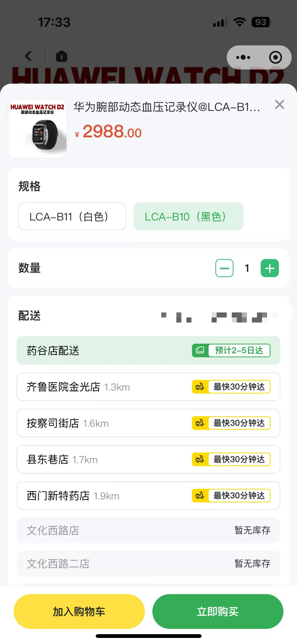The height and width of the screenshot is (644, 297).
Task: Decrease quantity with minus button
Action: point(224,268)
